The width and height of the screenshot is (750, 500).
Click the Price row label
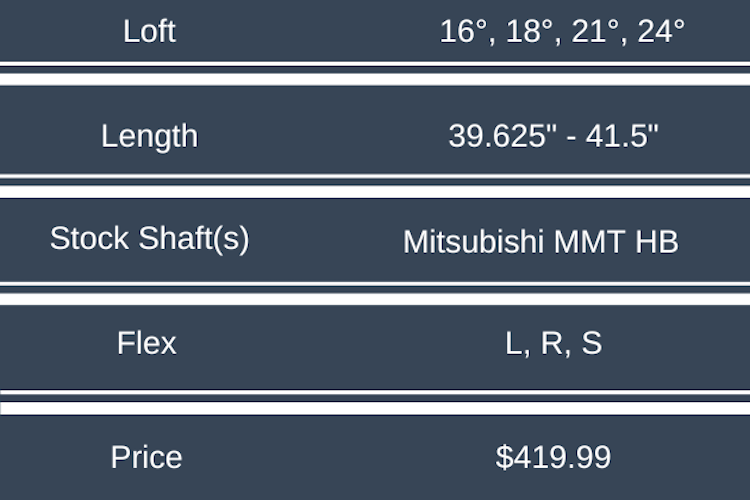pyautogui.click(x=147, y=458)
